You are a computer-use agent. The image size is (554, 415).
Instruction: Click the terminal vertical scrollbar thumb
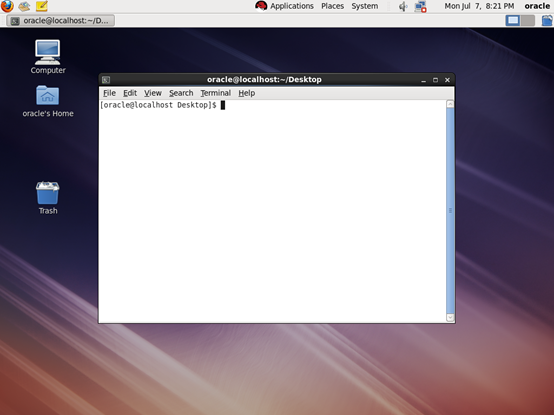point(450,211)
